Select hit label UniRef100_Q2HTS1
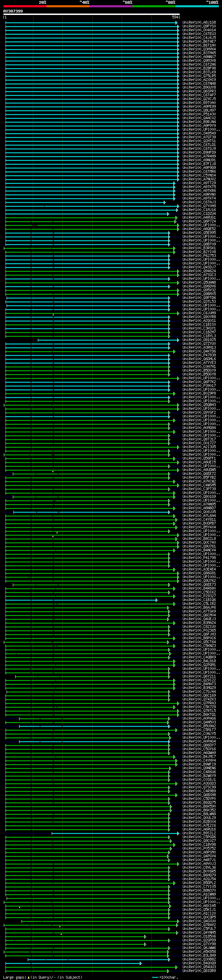Image resolution: width=222 pixels, height=980 pixels. coord(199,141)
